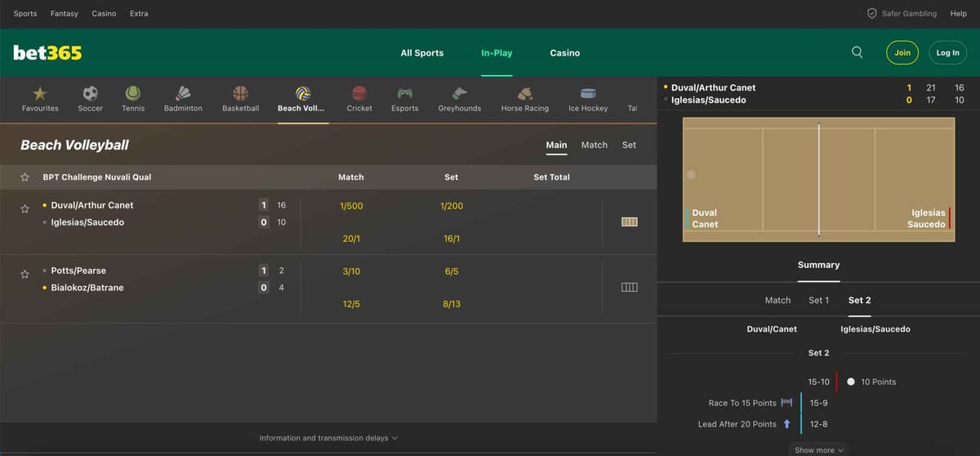
Task: Select the Soccer ball icon
Action: pyautogui.click(x=91, y=93)
